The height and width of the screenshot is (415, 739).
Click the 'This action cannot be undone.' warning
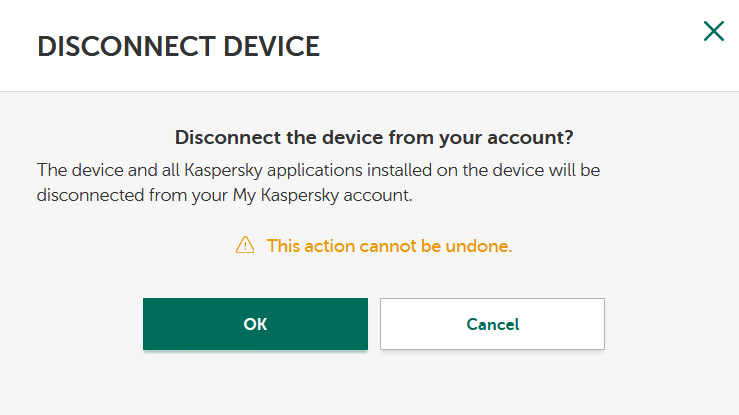tap(389, 246)
